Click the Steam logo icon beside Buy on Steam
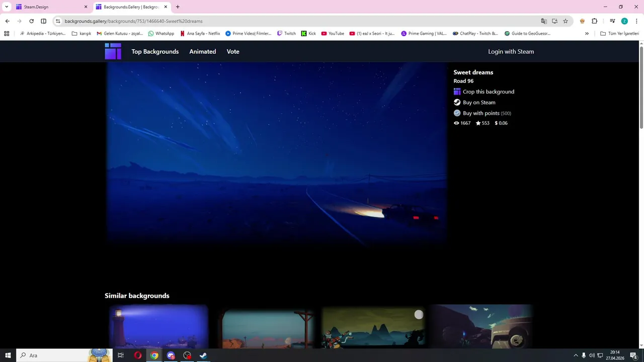This screenshot has height=362, width=644. tap(457, 102)
